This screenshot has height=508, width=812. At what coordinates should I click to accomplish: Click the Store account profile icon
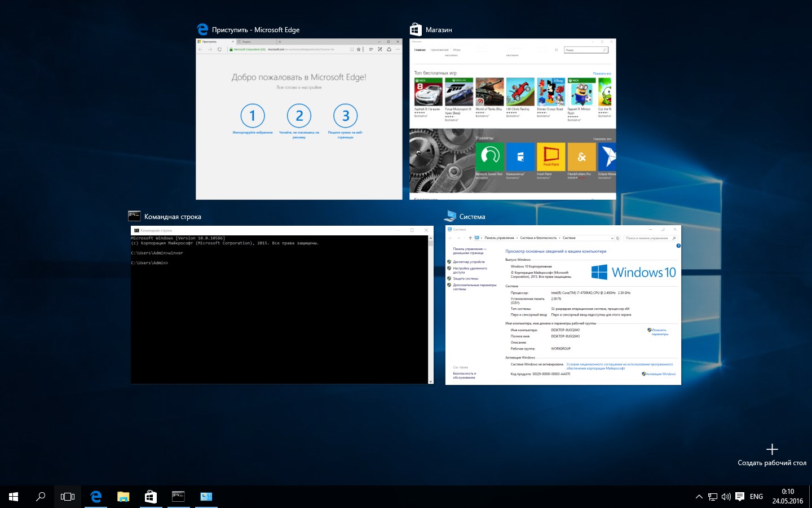557,50
